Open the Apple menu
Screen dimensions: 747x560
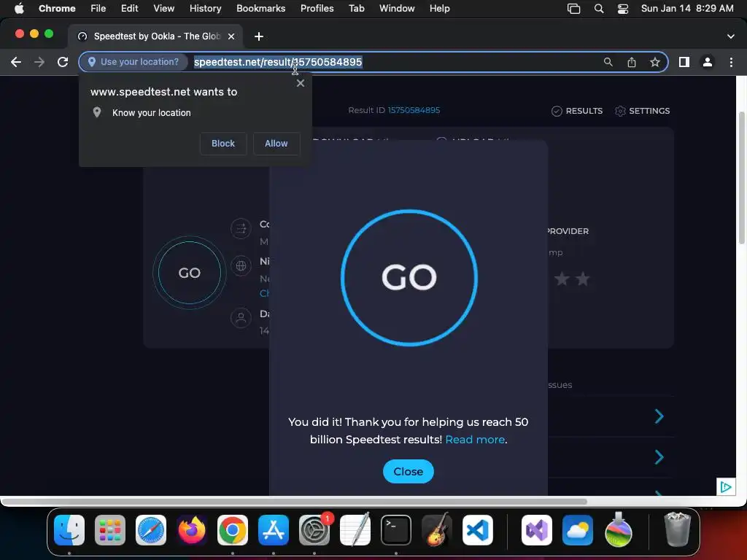[19, 9]
